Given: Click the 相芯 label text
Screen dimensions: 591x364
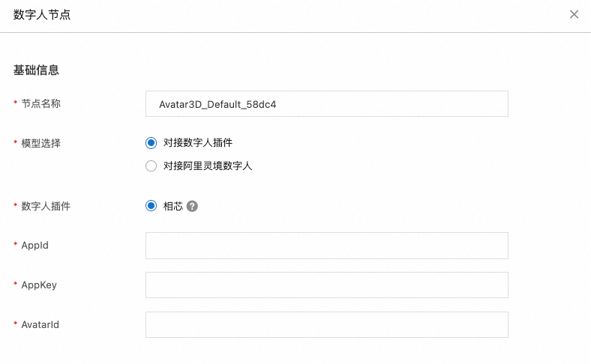Looking at the screenshot, I should click(173, 206).
